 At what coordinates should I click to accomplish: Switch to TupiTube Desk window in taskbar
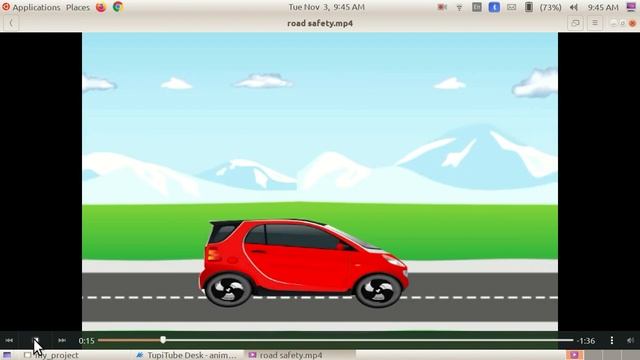[187, 355]
